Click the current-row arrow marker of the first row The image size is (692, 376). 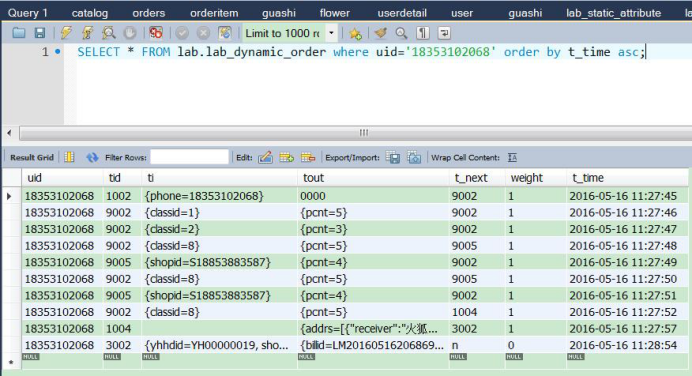pyautogui.click(x=9, y=196)
